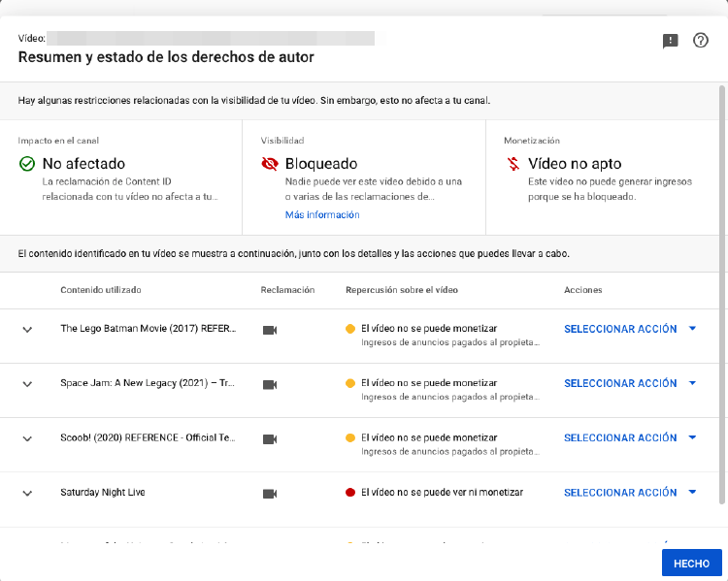Open Seleccionar acción dropdown for Space Jam
Viewport: 728px width, 581px height.
pos(629,383)
